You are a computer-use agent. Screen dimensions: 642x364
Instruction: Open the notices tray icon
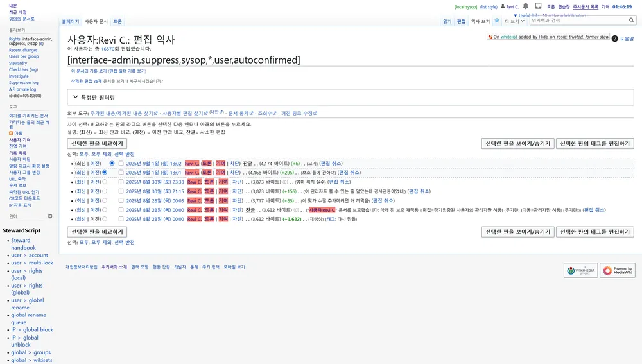pyautogui.click(x=539, y=6)
